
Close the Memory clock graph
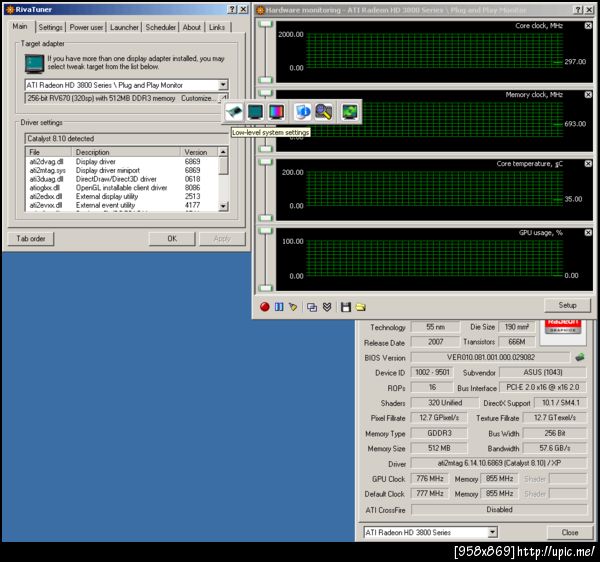(588, 94)
